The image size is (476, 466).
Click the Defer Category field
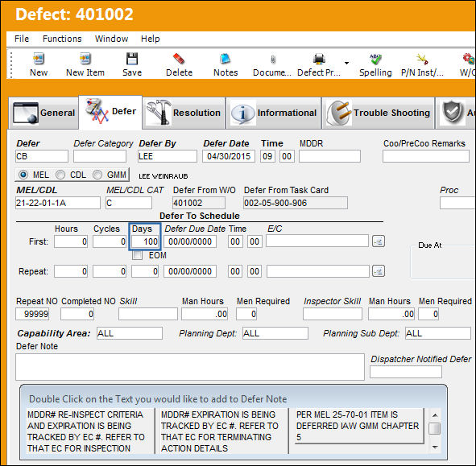coord(100,156)
